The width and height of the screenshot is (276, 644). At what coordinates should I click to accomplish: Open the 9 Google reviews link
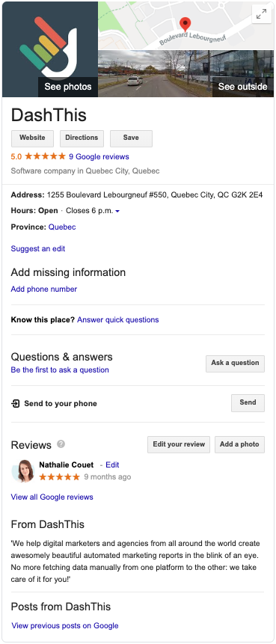pyautogui.click(x=99, y=156)
